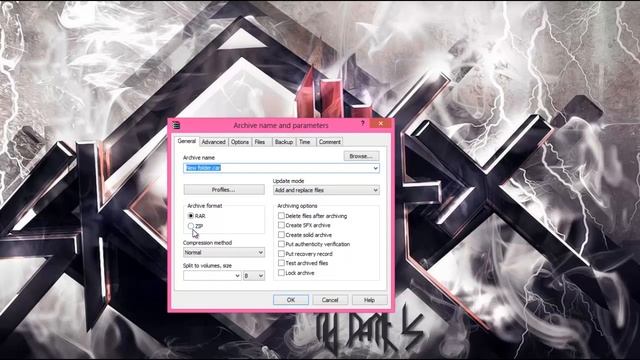This screenshot has width=640, height=360.
Task: Check Test archived files
Action: point(281,263)
